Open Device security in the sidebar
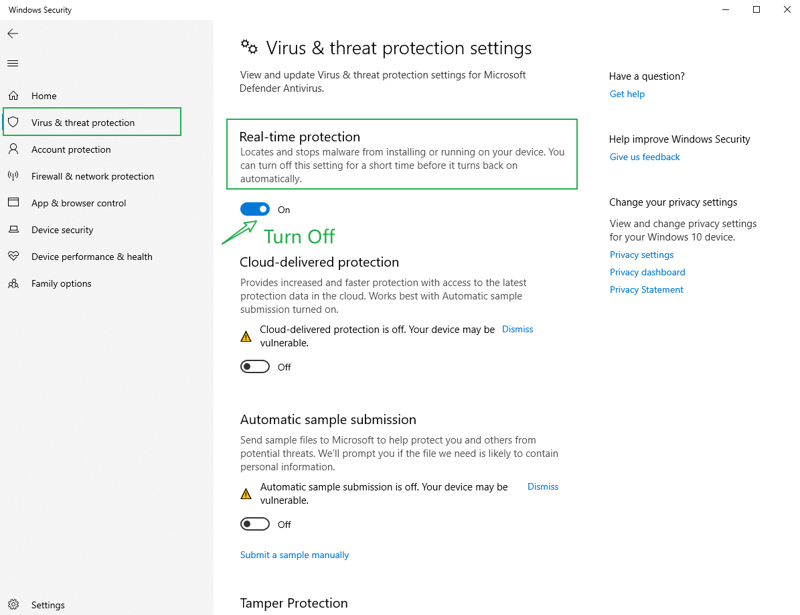The image size is (800, 615). point(62,230)
